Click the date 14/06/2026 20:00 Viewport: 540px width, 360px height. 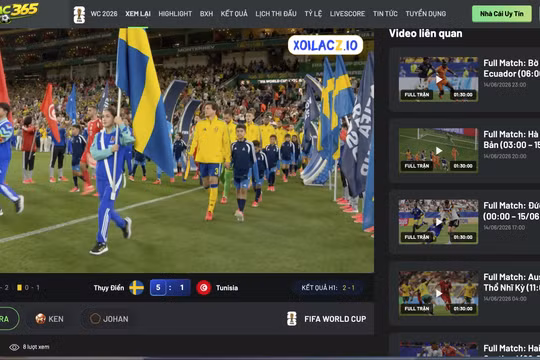point(505,156)
